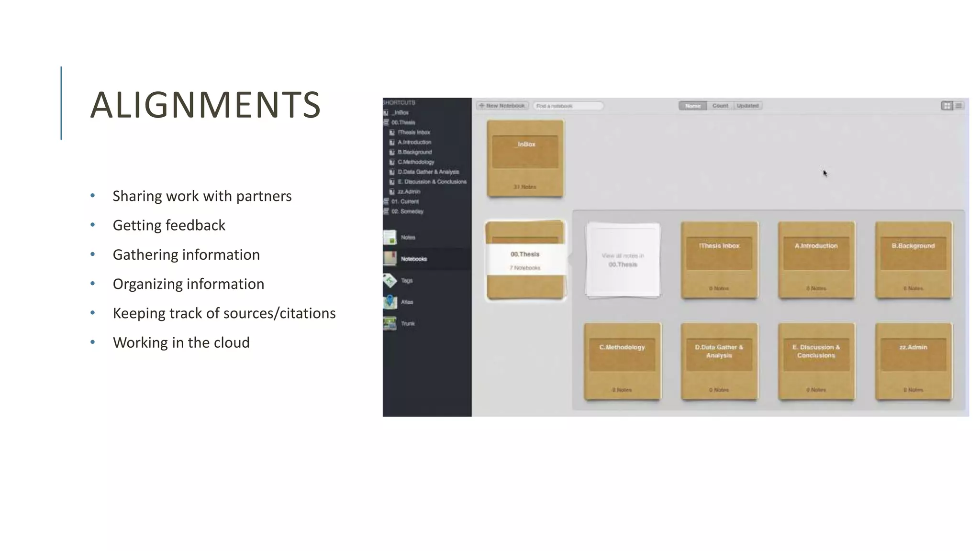
Task: Switch to list view icon
Action: point(959,106)
